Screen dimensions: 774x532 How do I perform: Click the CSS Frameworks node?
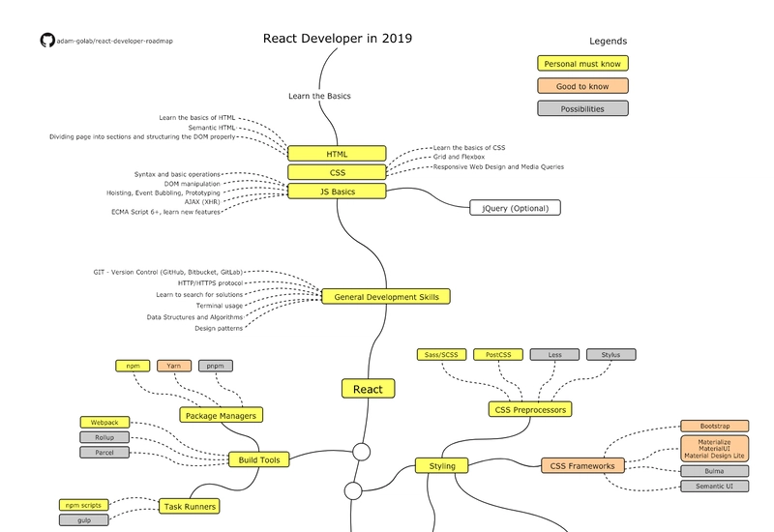pyautogui.click(x=582, y=465)
